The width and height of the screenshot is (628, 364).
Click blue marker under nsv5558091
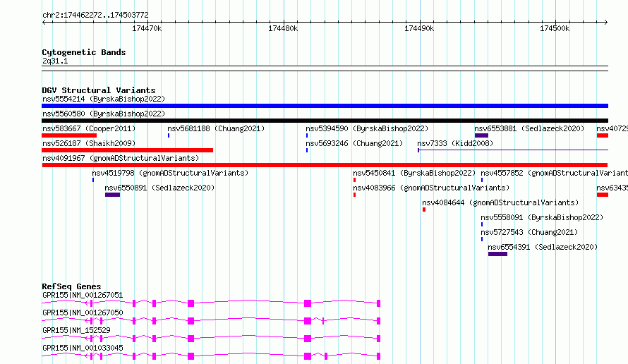[x=482, y=224]
